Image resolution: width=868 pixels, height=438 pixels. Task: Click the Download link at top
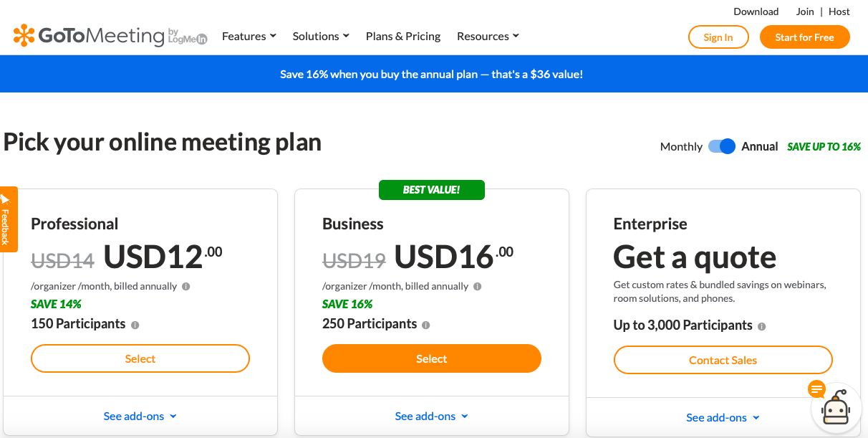756,11
